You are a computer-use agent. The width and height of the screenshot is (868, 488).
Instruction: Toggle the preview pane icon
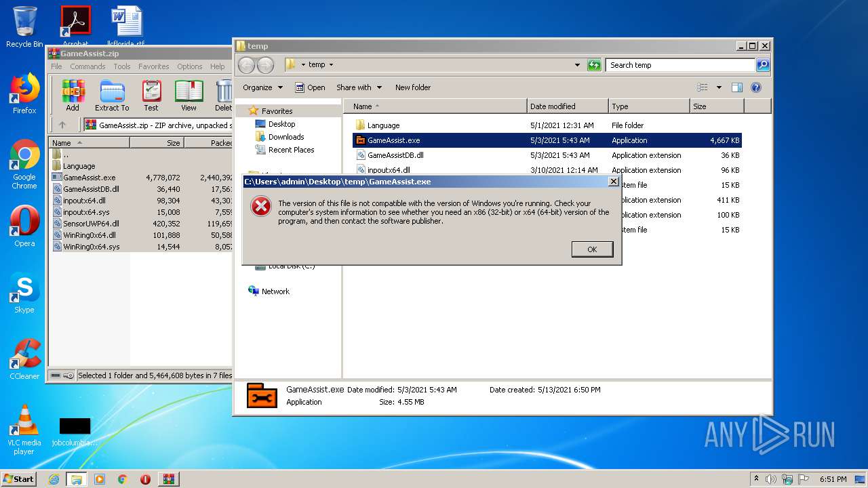[737, 87]
